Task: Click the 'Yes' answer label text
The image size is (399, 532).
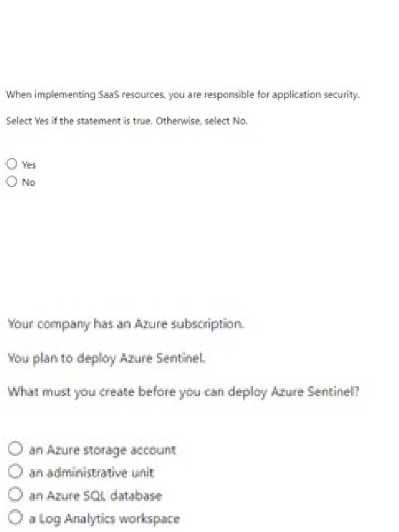Action: pos(29,165)
